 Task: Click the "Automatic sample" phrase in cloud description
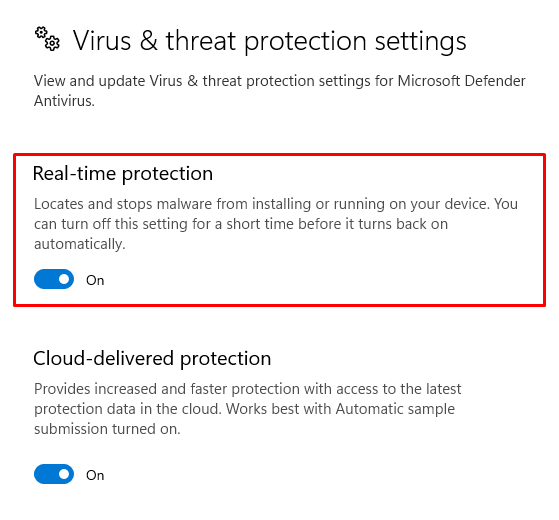click(395, 409)
